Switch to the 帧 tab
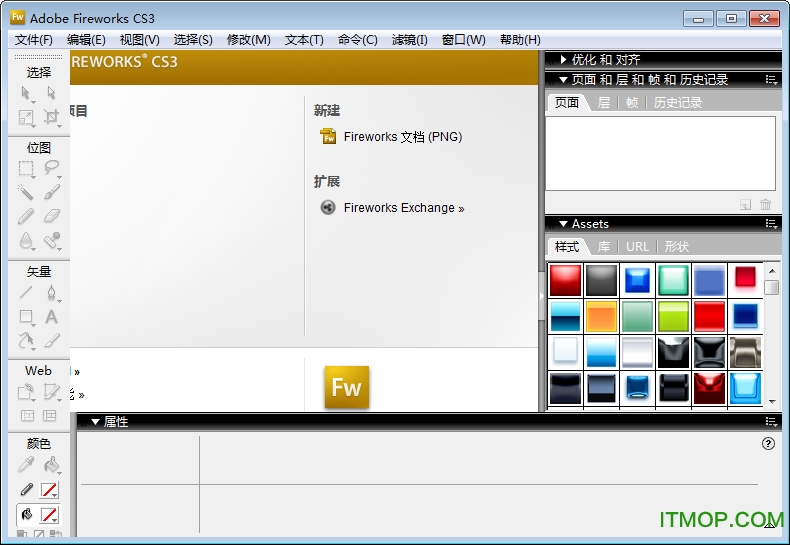This screenshot has height=545, width=790. [x=632, y=103]
